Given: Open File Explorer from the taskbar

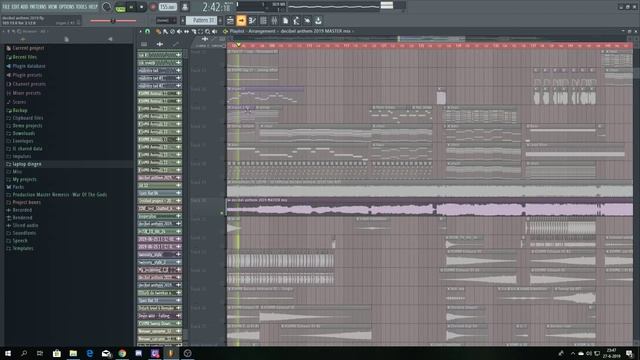Looking at the screenshot, I should coord(73,353).
